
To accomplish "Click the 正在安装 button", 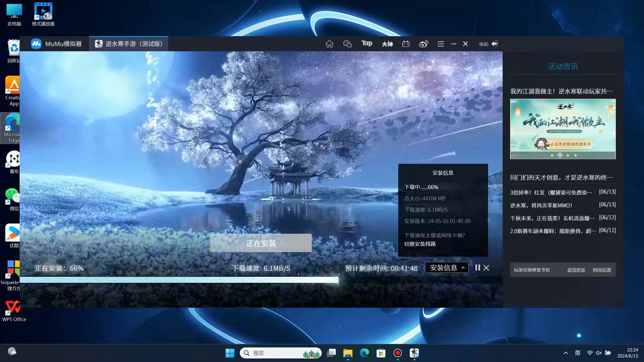I will pos(261,243).
